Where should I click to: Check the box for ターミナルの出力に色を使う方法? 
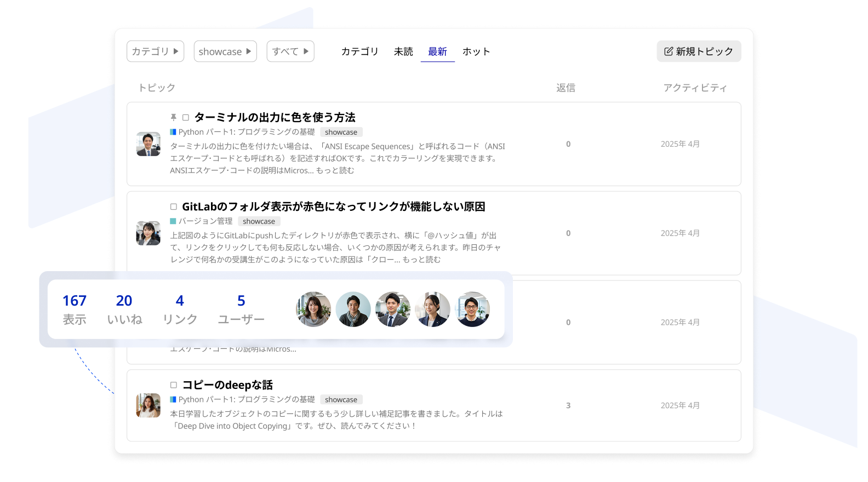pyautogui.click(x=186, y=117)
